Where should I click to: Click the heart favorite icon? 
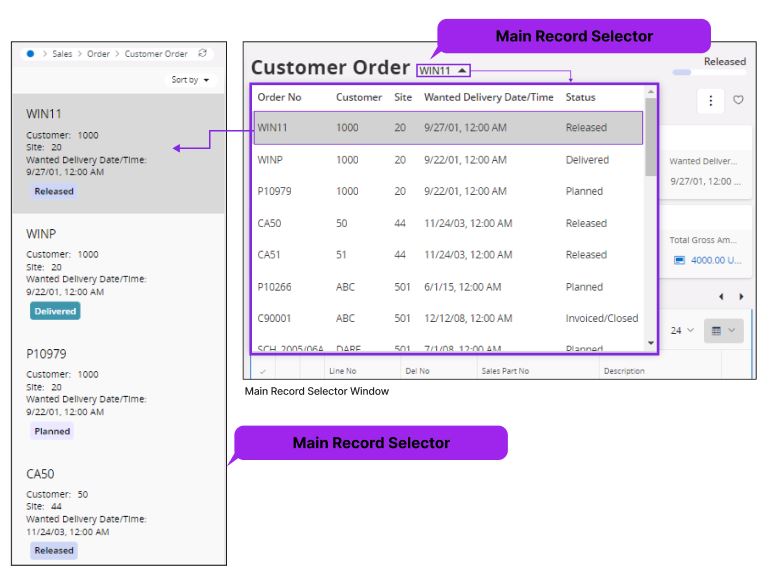738,100
